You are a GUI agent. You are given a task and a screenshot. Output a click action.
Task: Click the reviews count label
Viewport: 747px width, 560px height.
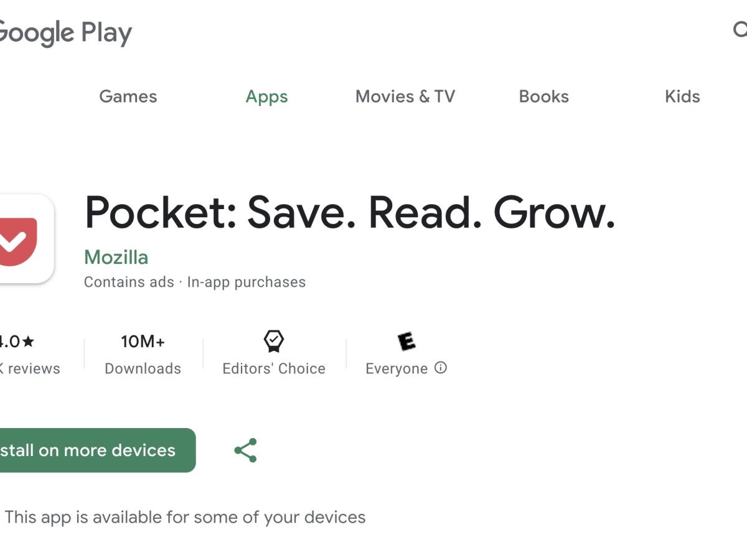[30, 368]
